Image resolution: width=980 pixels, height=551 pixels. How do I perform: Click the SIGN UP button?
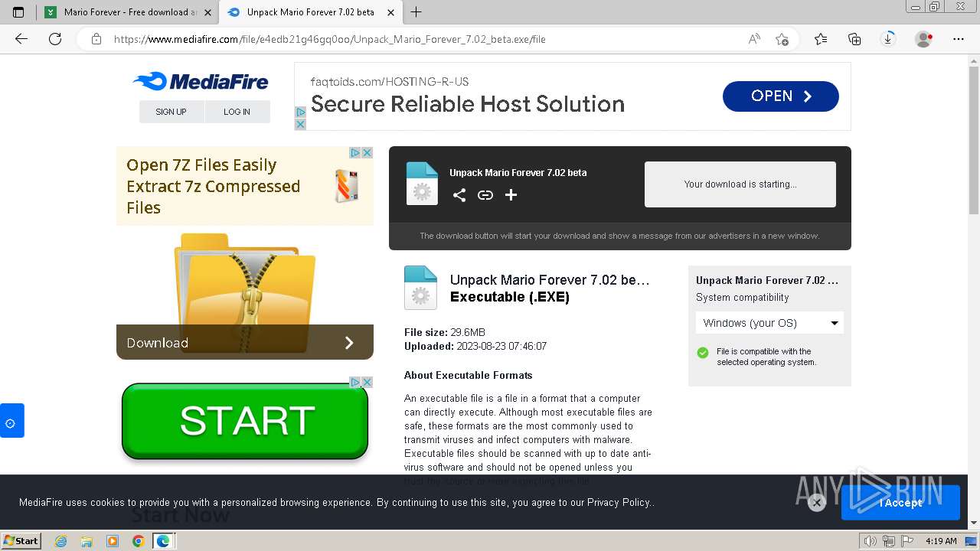click(171, 112)
